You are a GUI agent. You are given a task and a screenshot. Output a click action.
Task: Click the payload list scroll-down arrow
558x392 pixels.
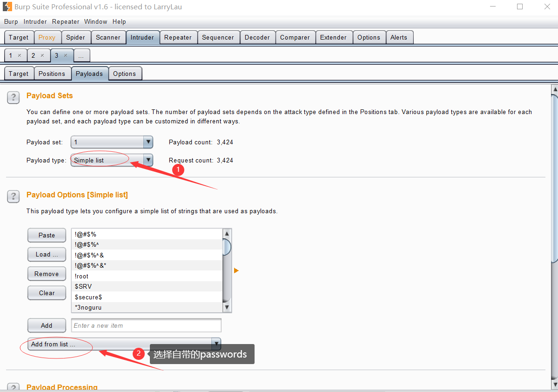pos(227,307)
